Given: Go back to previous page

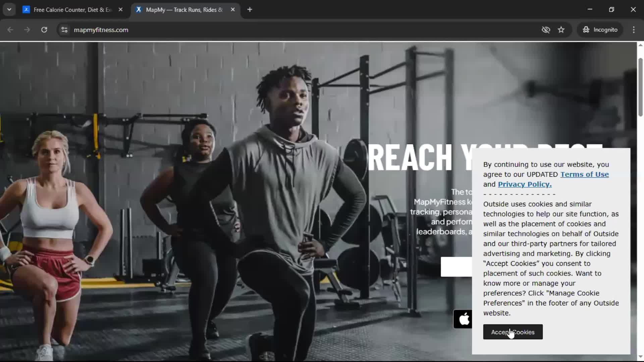Looking at the screenshot, I should coord(10,30).
